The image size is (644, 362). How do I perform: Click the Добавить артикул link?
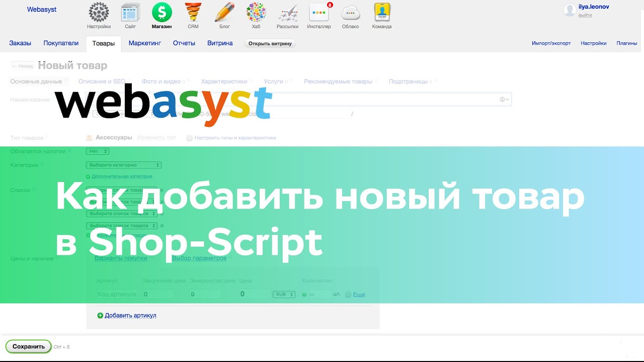[130, 315]
